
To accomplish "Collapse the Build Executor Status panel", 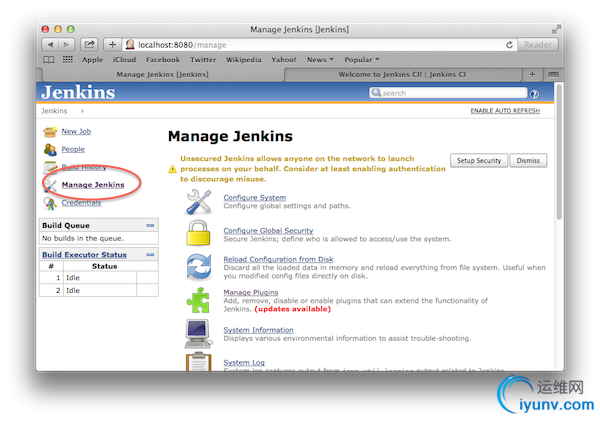I will [x=150, y=255].
